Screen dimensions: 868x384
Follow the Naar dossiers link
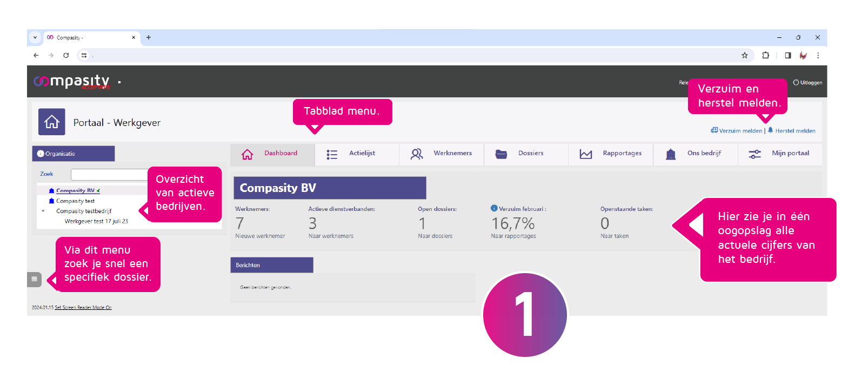click(435, 236)
